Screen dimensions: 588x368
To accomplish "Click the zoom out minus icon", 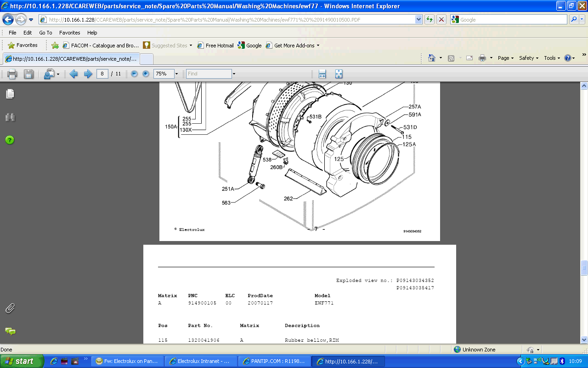I will (x=134, y=74).
